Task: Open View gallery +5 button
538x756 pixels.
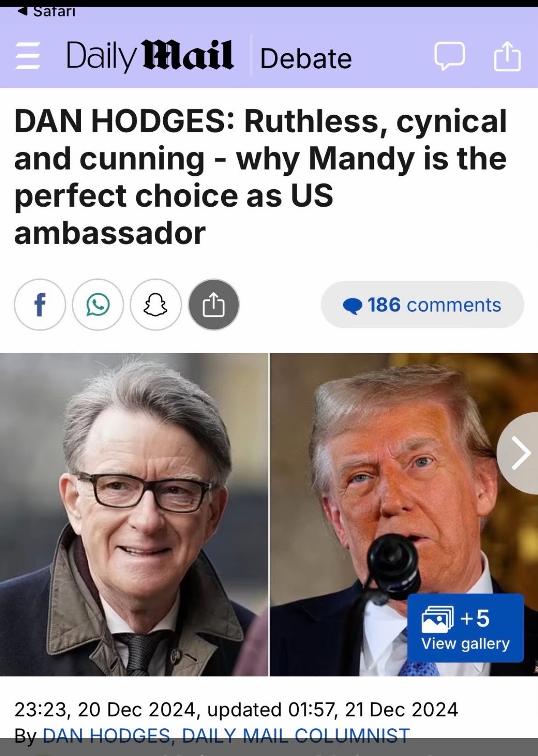Action: click(x=465, y=628)
